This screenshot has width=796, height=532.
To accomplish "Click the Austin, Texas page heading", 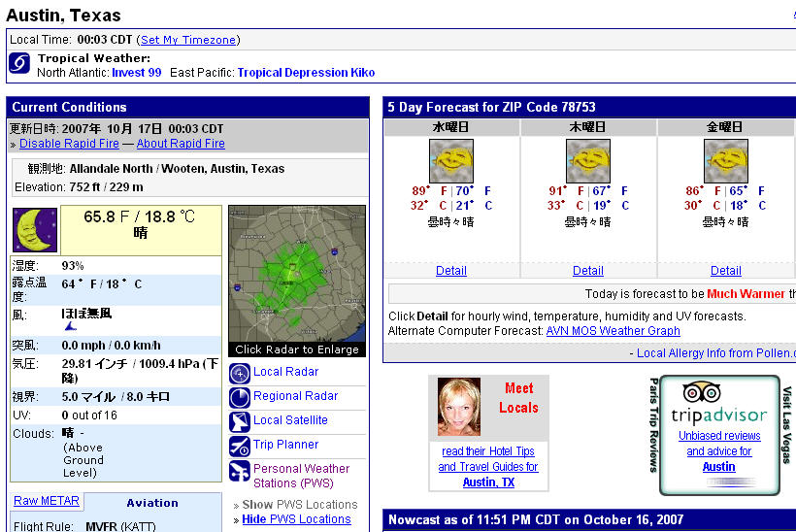I will 63,16.
